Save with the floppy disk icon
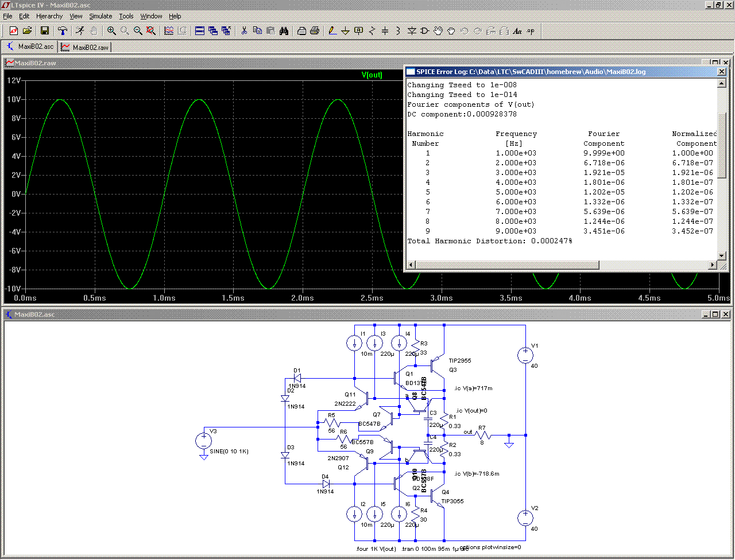This screenshot has width=735, height=560. 45,31
